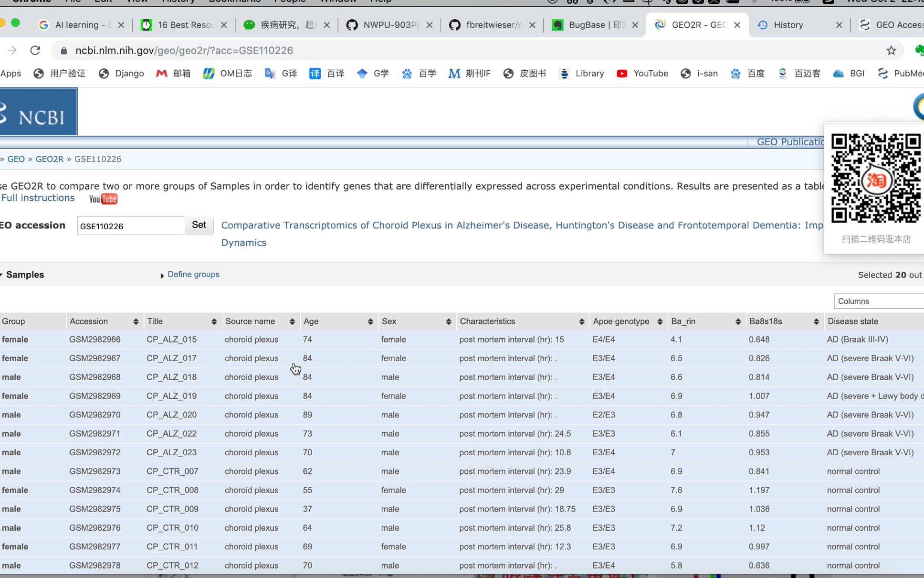Open the G译 translate bookmark

click(281, 73)
